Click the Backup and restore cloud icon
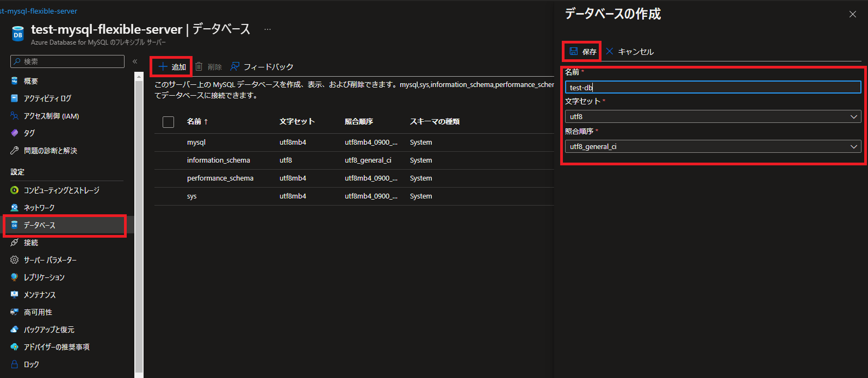868x378 pixels. pos(15,330)
